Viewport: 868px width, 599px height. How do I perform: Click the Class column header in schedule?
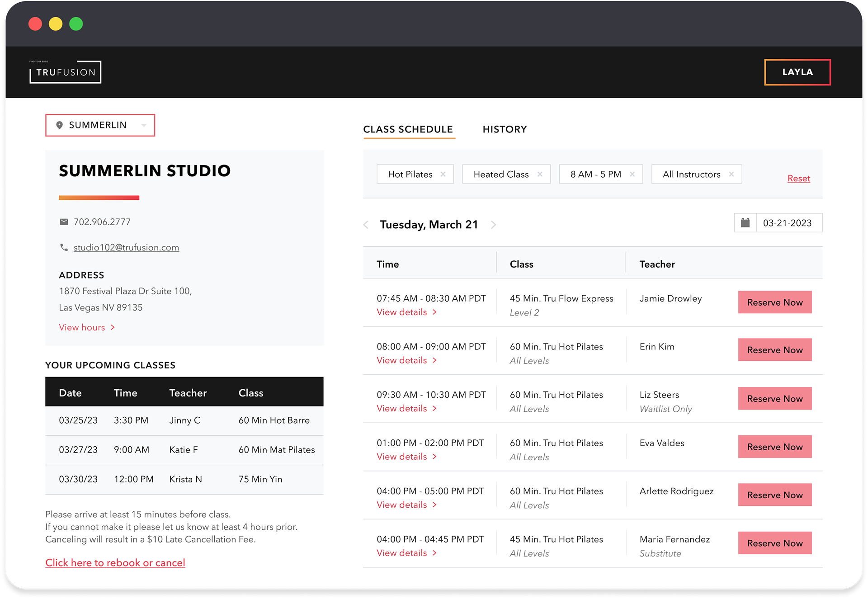pyautogui.click(x=521, y=264)
